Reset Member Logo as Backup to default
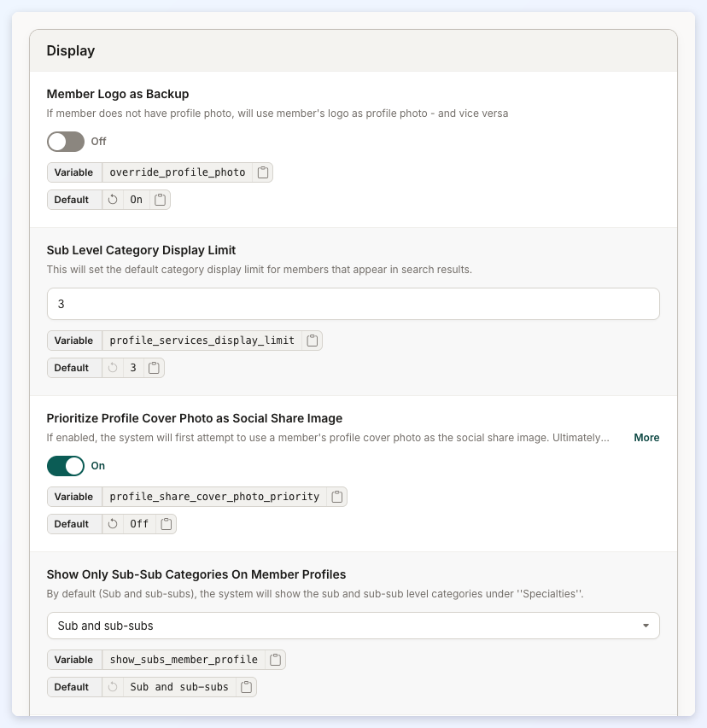This screenshot has height=728, width=707. (x=113, y=200)
